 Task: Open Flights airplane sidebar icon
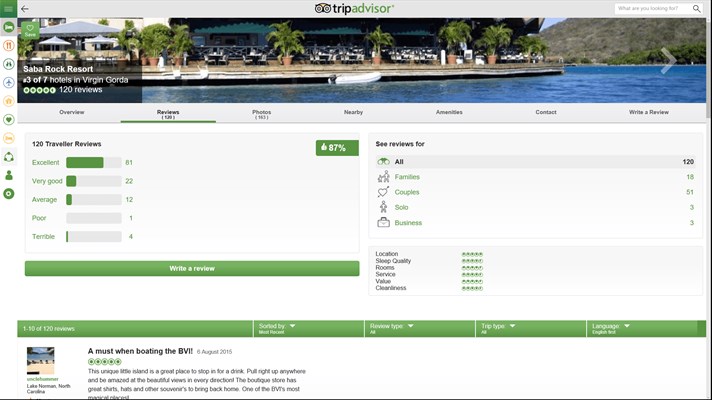pyautogui.click(x=8, y=83)
